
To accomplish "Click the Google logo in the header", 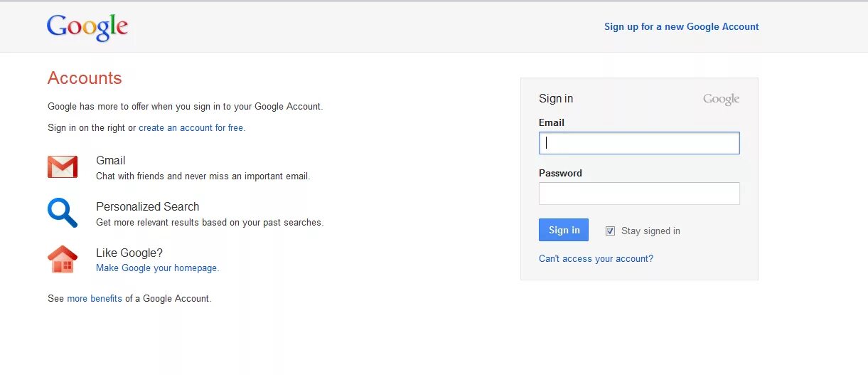I will [87, 27].
